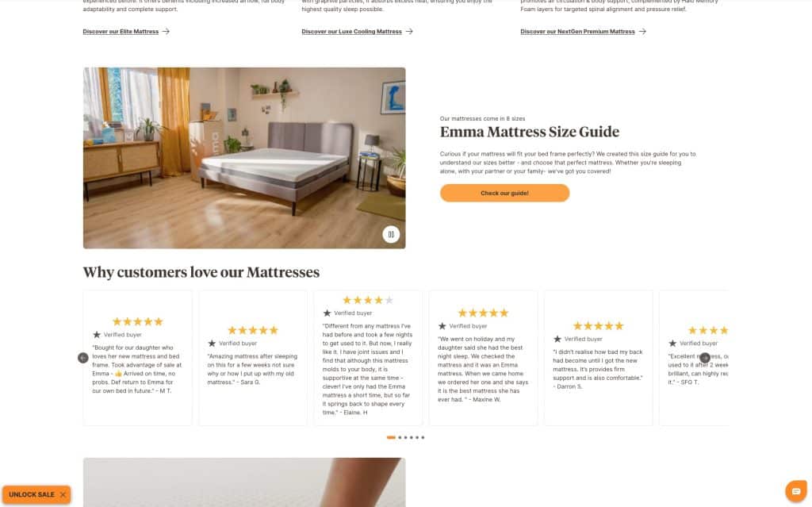Open Maxine W.'s holiday review card

tap(483, 358)
